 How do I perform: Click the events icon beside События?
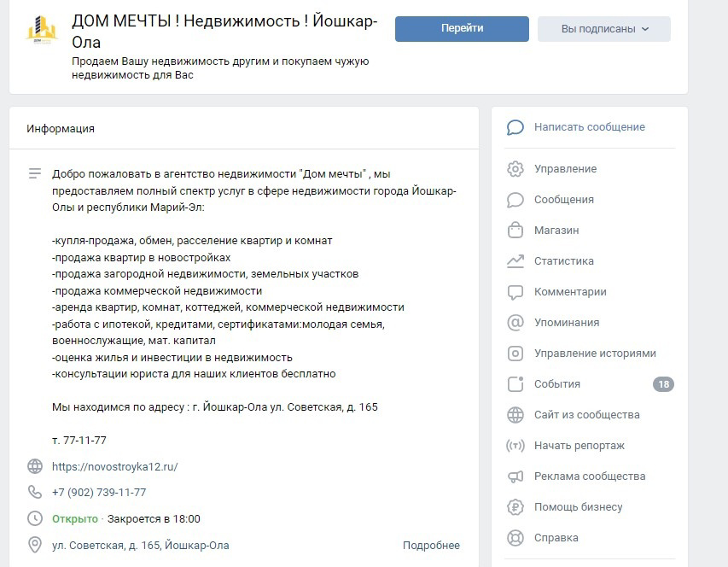[515, 384]
